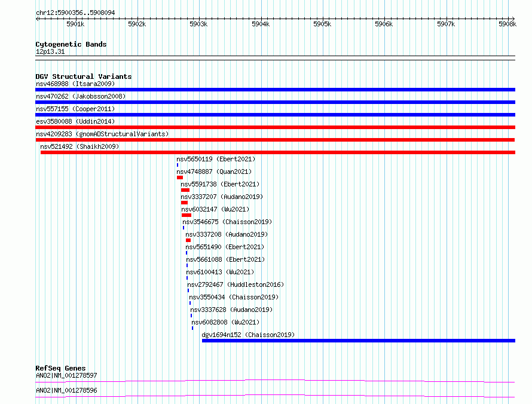Click the nsv468988 (Itsara2009) variant label

tap(75, 84)
